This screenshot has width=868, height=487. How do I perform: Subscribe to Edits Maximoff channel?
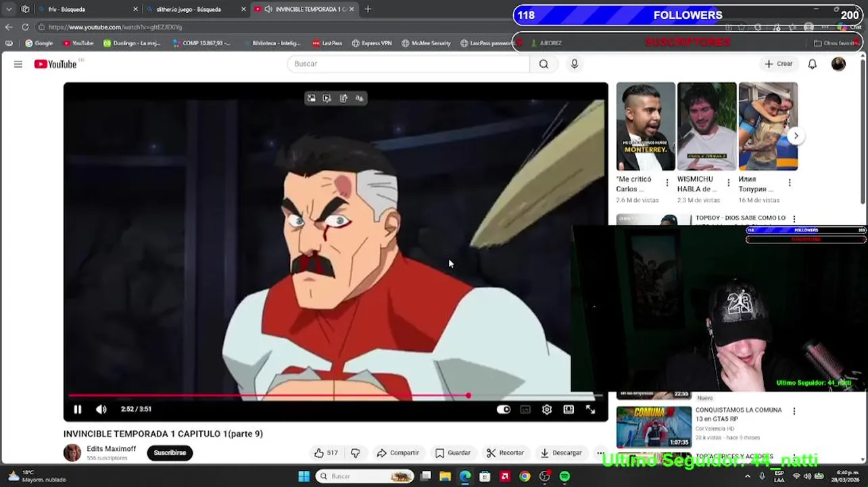click(x=170, y=453)
